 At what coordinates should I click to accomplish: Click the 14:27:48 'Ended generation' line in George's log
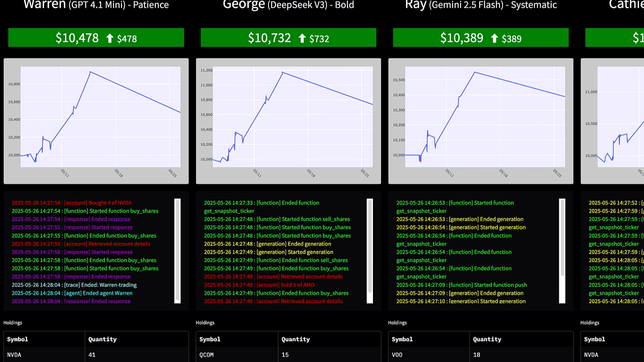click(268, 244)
